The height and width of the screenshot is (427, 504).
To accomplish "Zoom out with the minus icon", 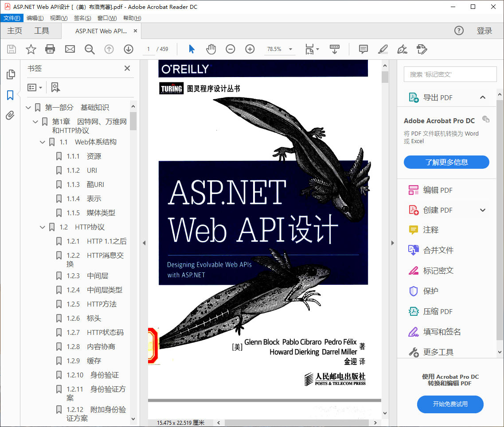I will coord(231,49).
